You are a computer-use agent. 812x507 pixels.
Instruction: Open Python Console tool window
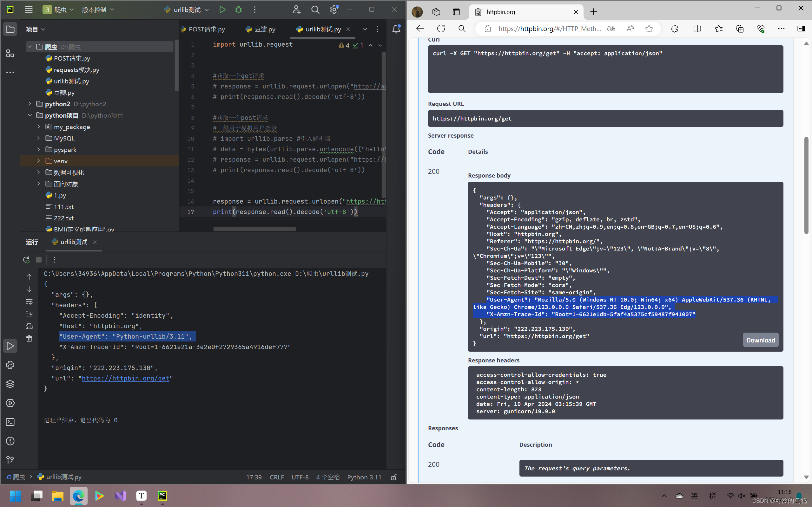tap(10, 365)
